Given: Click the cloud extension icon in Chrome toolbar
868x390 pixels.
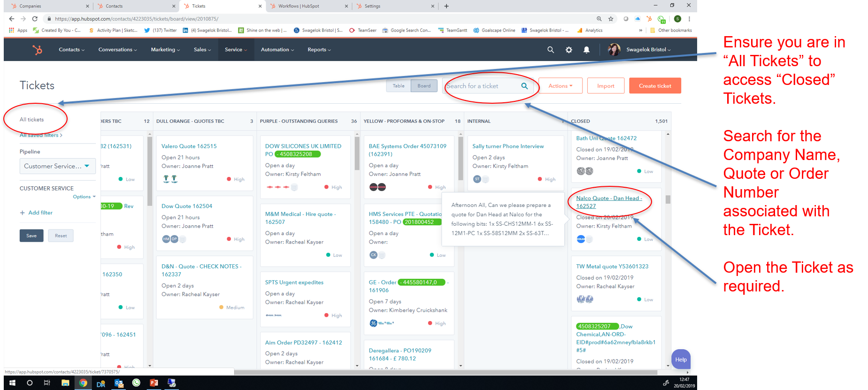Looking at the screenshot, I should coord(638,19).
